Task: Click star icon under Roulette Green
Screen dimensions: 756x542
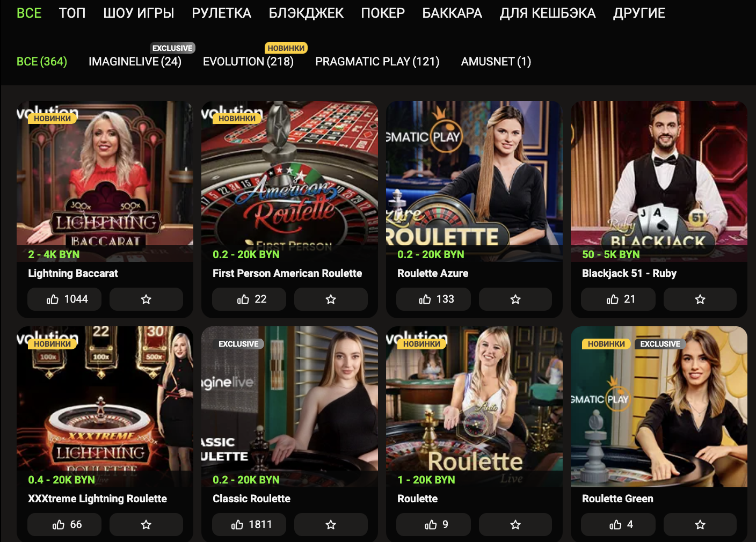Action: (x=700, y=524)
